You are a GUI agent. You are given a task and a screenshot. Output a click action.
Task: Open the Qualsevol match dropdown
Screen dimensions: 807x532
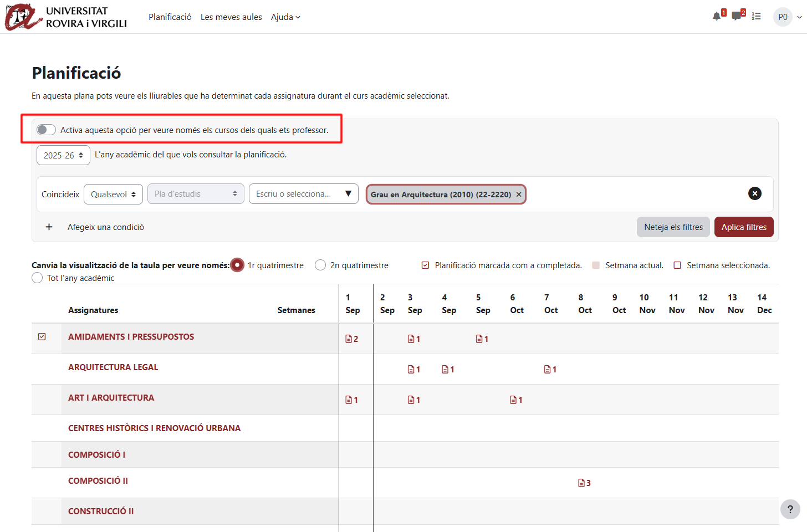113,195
